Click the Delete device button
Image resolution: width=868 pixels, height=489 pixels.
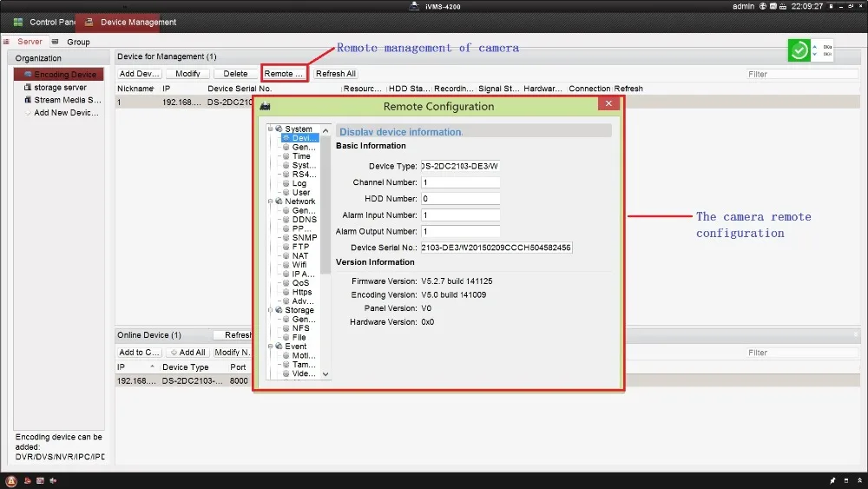click(x=235, y=74)
